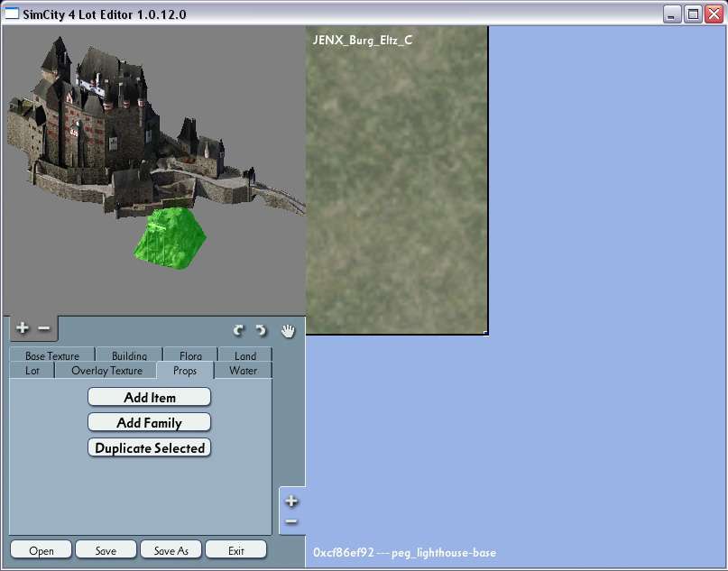
Task: Click the JENX_Burg_Eltz_C lot label
Action: (362, 40)
